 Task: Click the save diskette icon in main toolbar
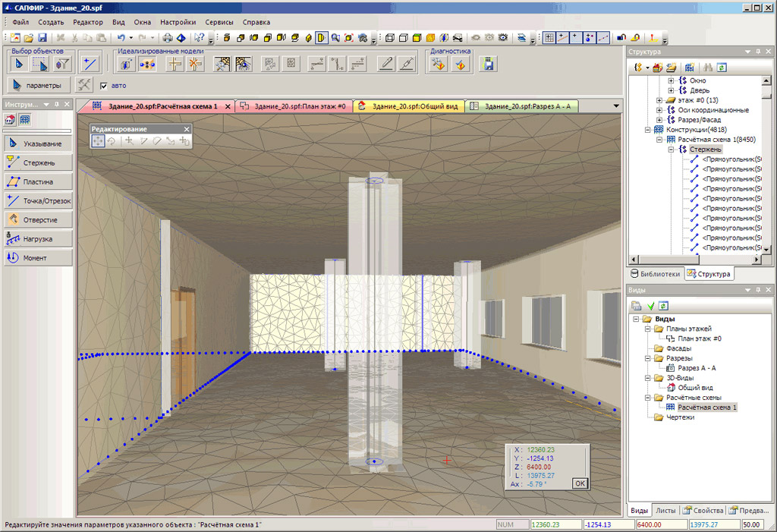point(42,37)
